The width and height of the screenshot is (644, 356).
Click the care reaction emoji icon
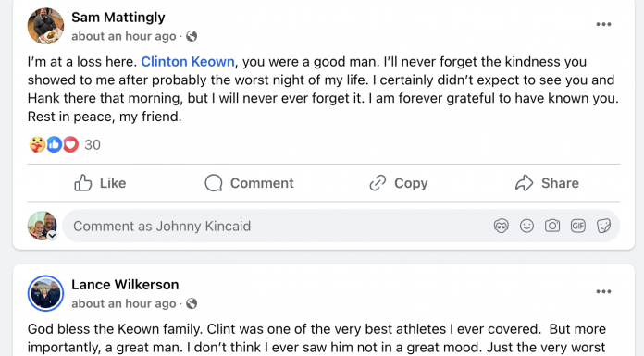coord(37,144)
